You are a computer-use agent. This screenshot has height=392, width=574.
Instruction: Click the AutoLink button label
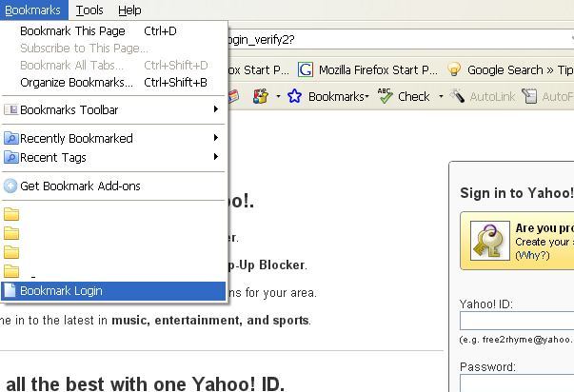coord(492,97)
